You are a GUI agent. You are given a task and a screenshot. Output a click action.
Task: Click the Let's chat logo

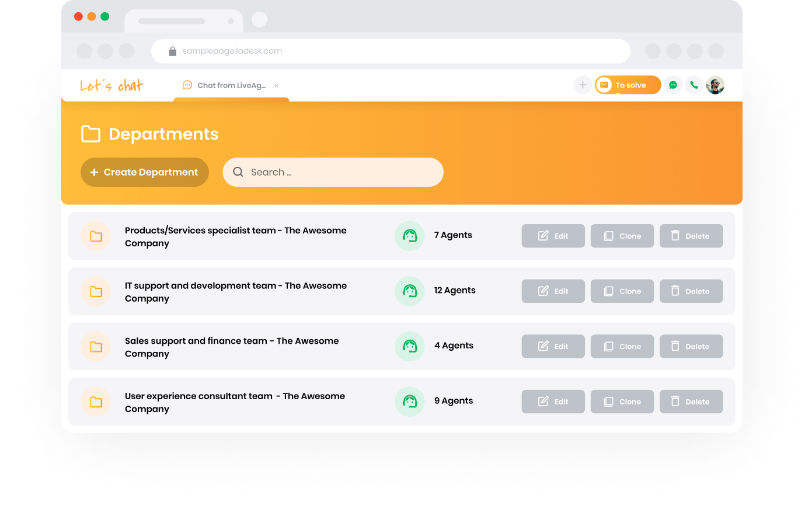click(111, 86)
